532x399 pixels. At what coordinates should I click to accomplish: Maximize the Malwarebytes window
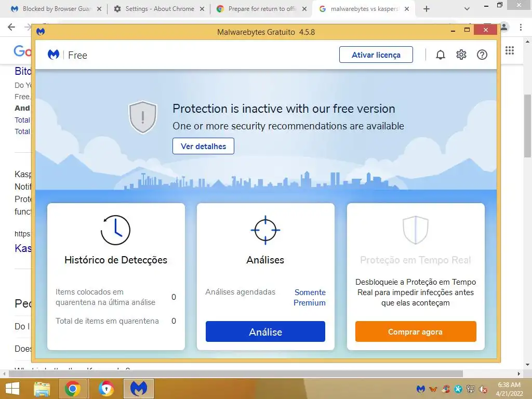click(467, 30)
